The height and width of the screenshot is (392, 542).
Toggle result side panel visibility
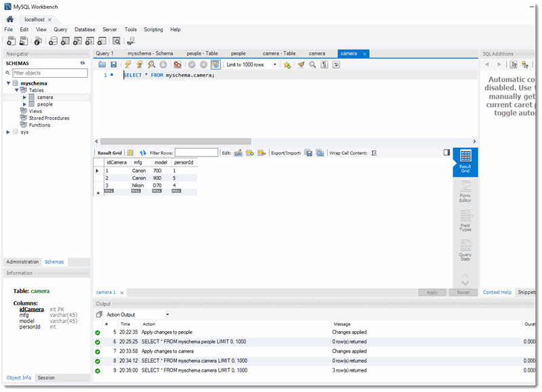[x=446, y=152]
